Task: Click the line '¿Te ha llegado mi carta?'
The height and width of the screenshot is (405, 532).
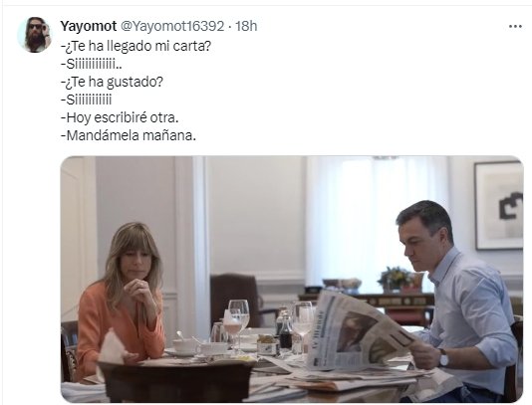Action: click(x=136, y=46)
